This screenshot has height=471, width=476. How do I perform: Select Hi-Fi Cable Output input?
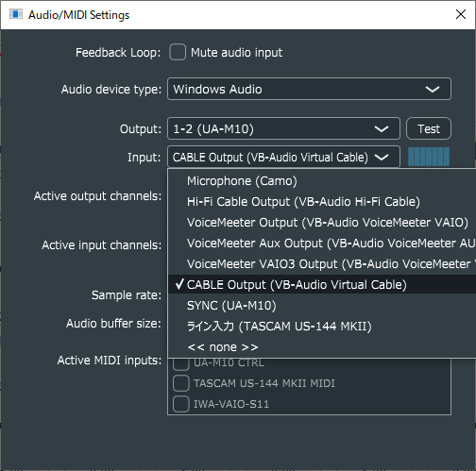pyautogui.click(x=322, y=202)
